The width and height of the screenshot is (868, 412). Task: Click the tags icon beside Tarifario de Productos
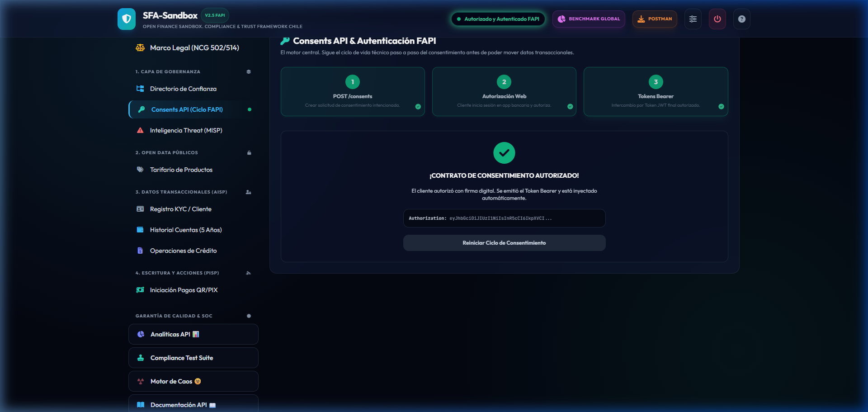point(140,170)
